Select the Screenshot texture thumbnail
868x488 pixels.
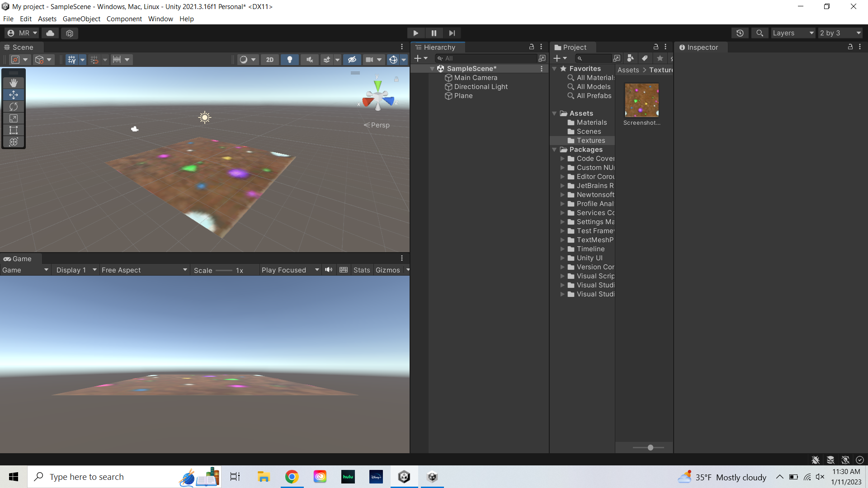coord(642,100)
